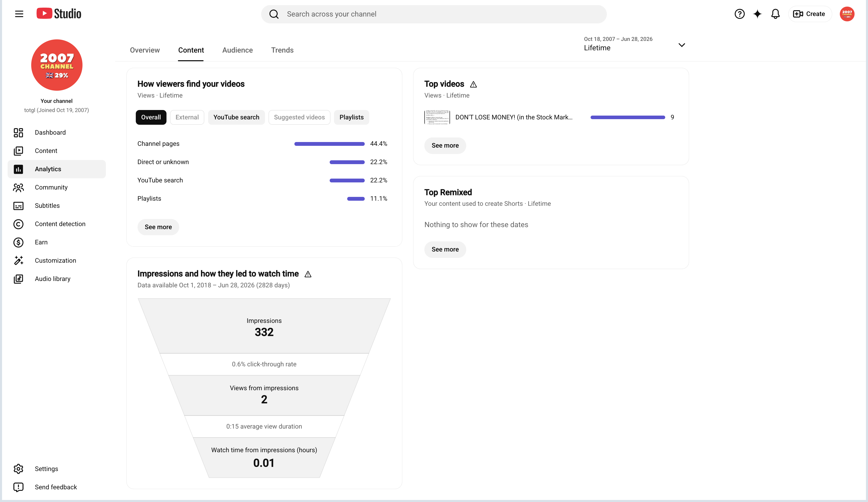Click the Direct or unknown row label

coord(163,162)
